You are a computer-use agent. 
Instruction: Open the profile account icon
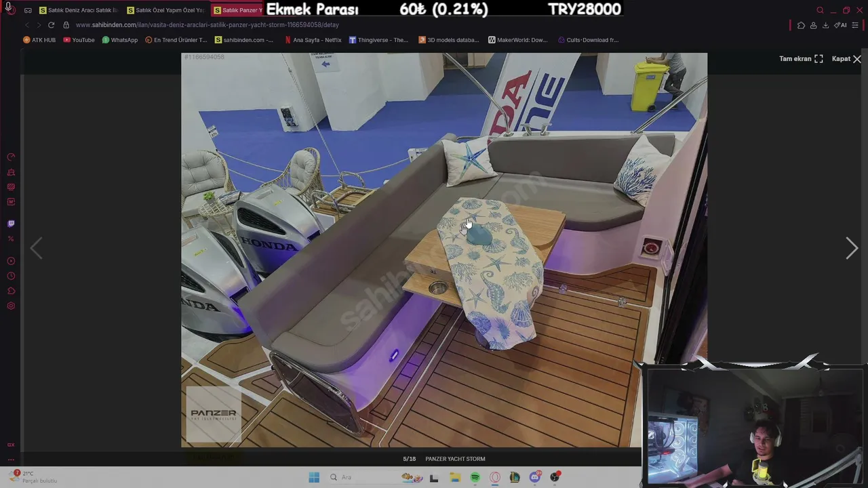tap(813, 25)
